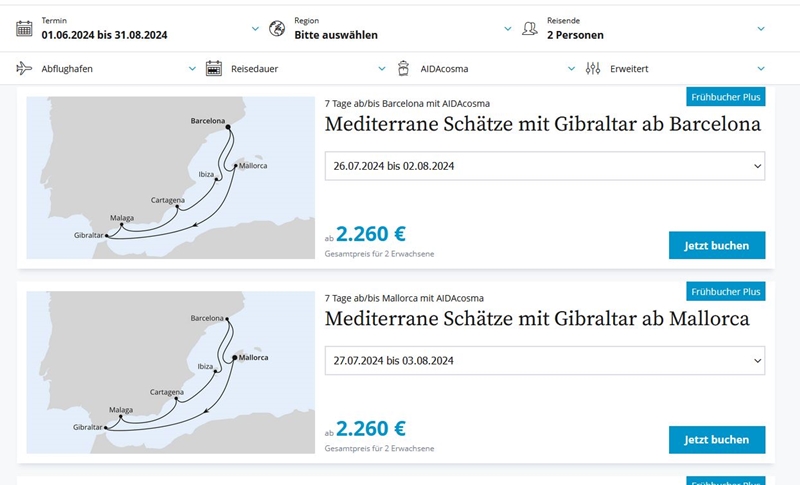Screen dimensions: 800x485
Task: Open the 'Mediterrane Schätze mit Gibraltar ab Barcelona' title
Action: point(542,125)
